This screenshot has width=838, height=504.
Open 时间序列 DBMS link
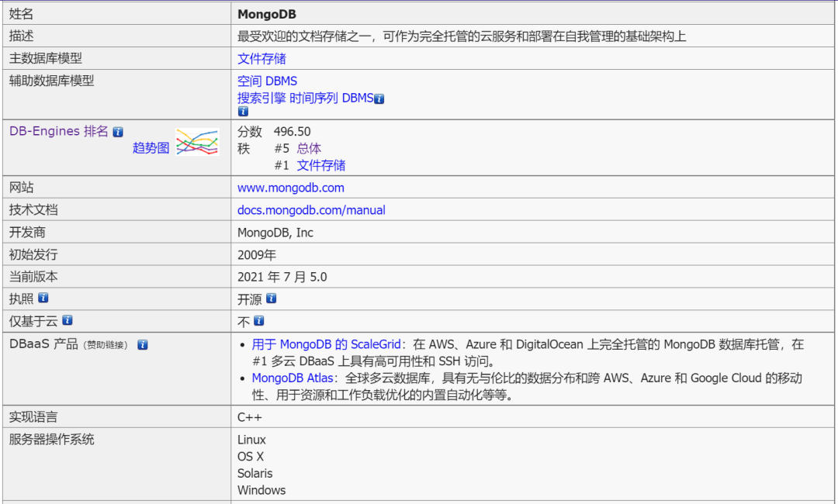[331, 98]
